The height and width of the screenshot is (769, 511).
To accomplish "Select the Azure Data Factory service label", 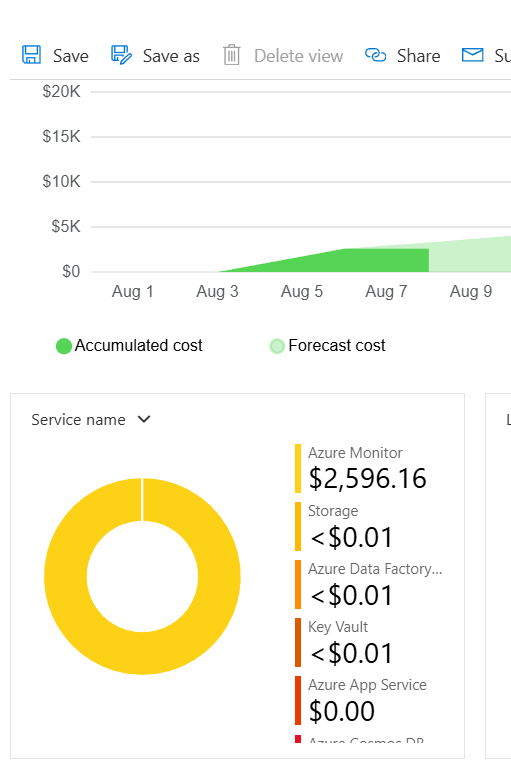I will click(x=375, y=569).
